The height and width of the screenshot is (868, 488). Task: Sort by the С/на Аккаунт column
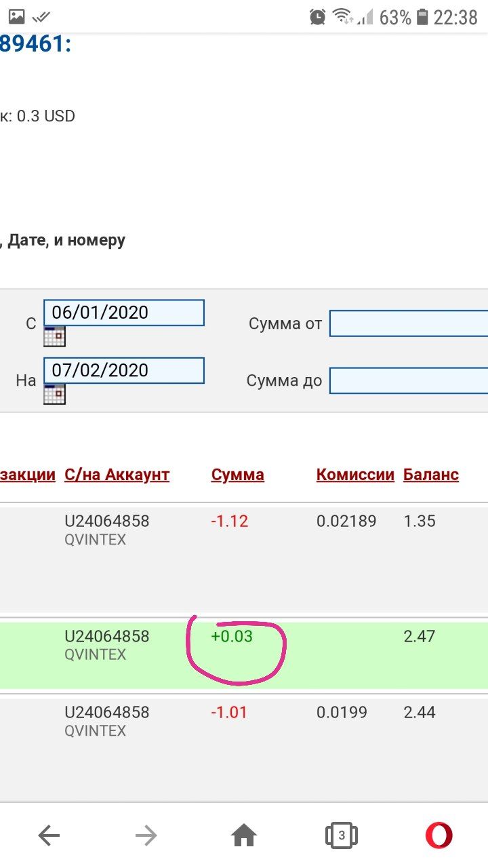tap(117, 475)
